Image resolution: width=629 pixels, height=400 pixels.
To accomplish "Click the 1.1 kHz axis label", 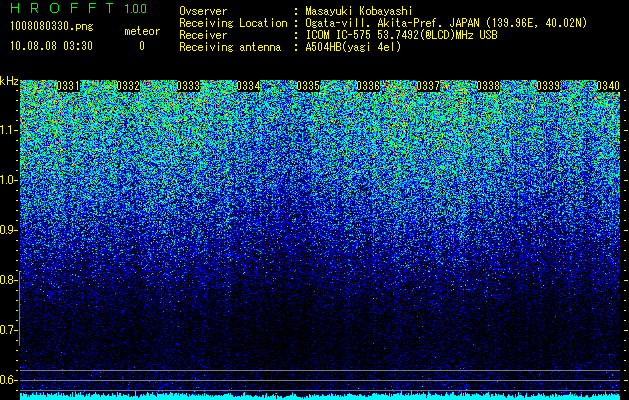I will coord(9,130).
